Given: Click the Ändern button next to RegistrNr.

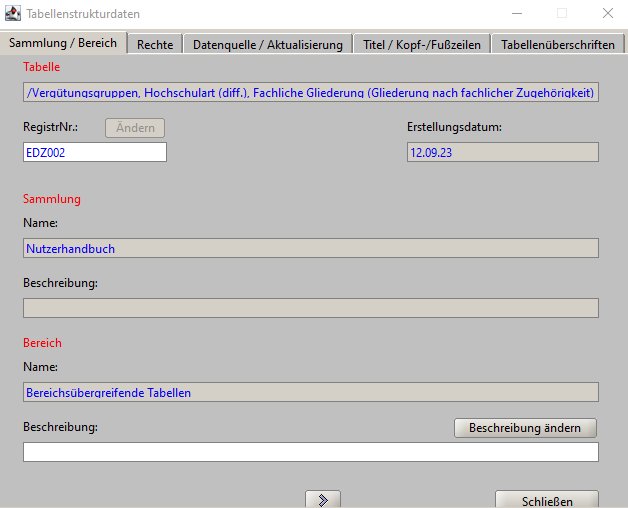Looking at the screenshot, I should tap(134, 128).
